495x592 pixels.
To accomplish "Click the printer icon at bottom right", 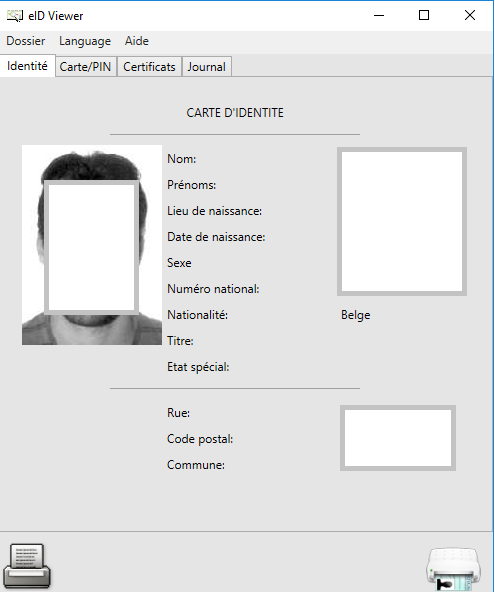I will [x=453, y=569].
